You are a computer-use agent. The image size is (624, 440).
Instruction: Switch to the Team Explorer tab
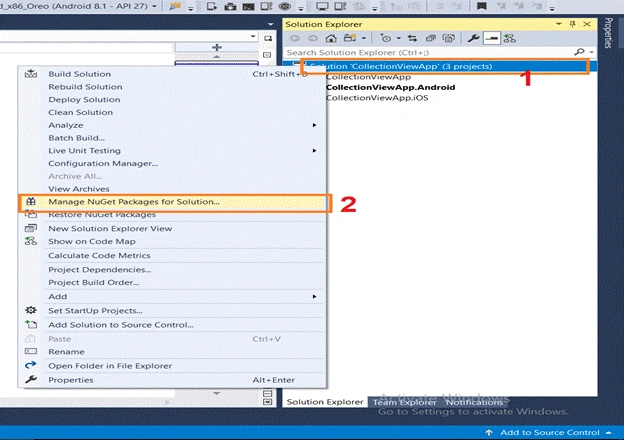click(404, 402)
